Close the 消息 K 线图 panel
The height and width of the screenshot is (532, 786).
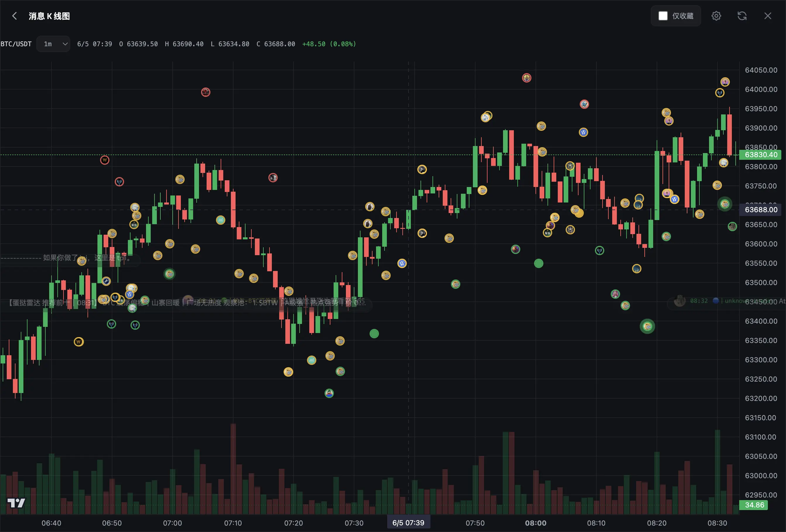767,16
